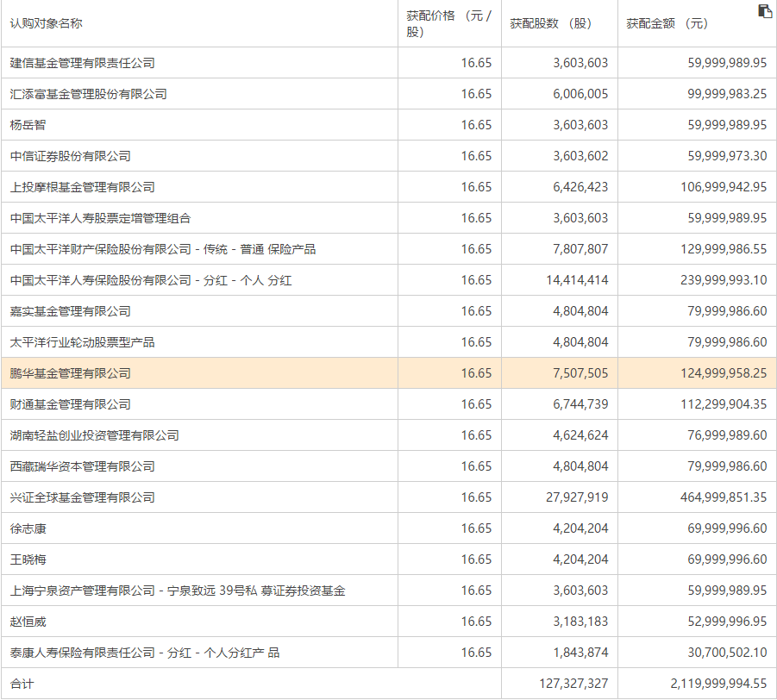Click the name 赵恒威
Image resolution: width=777 pixels, height=700 pixels.
pos(28,622)
